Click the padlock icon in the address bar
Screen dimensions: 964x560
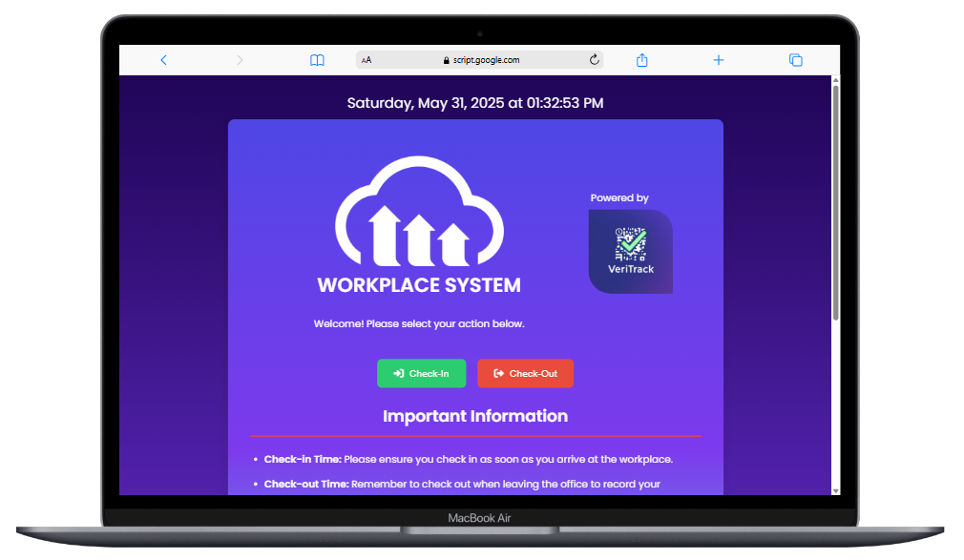(x=447, y=59)
